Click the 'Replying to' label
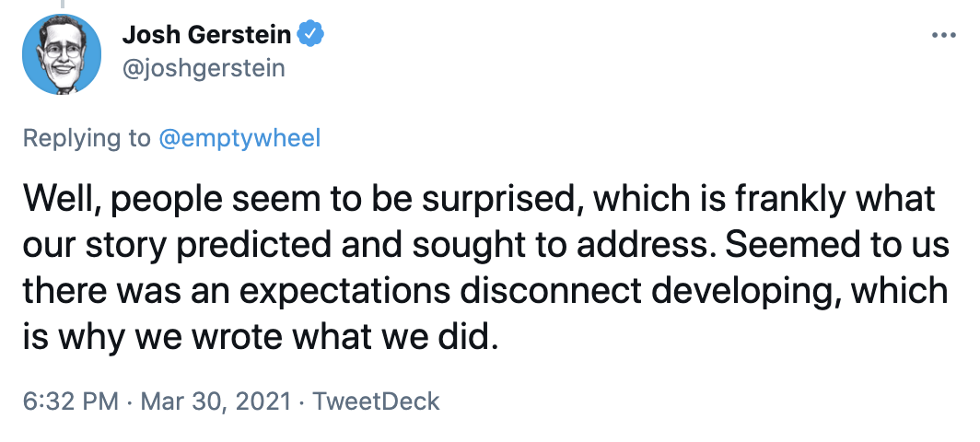980x442 pixels. (87, 138)
